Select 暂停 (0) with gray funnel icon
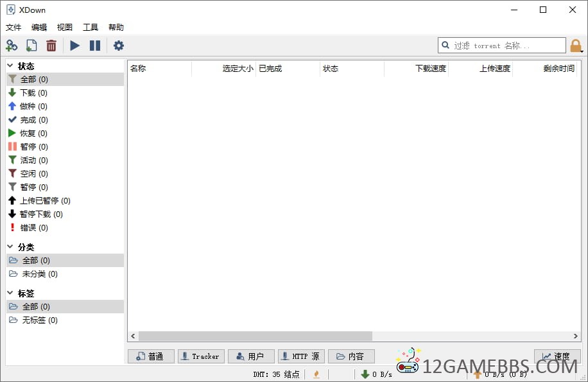The width and height of the screenshot is (588, 382). pyautogui.click(x=65, y=187)
